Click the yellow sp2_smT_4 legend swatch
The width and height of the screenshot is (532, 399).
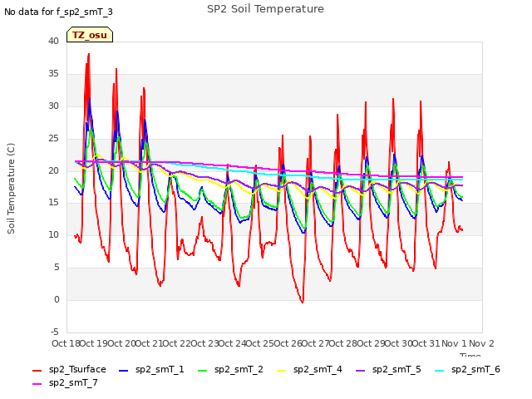[282, 371]
